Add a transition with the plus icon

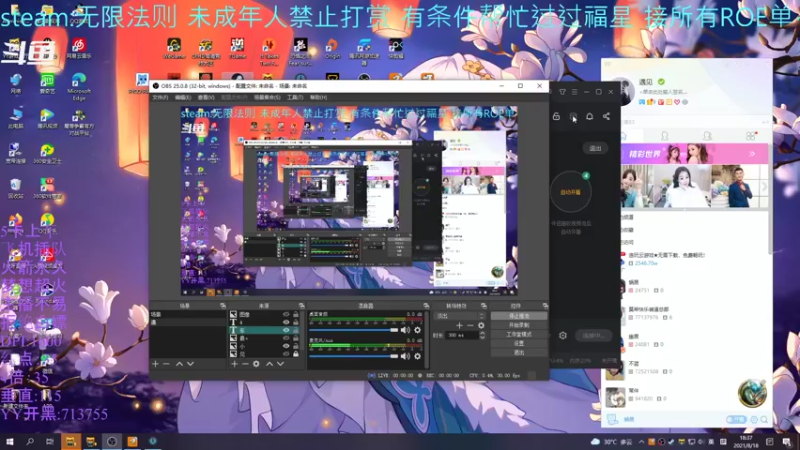pos(459,326)
